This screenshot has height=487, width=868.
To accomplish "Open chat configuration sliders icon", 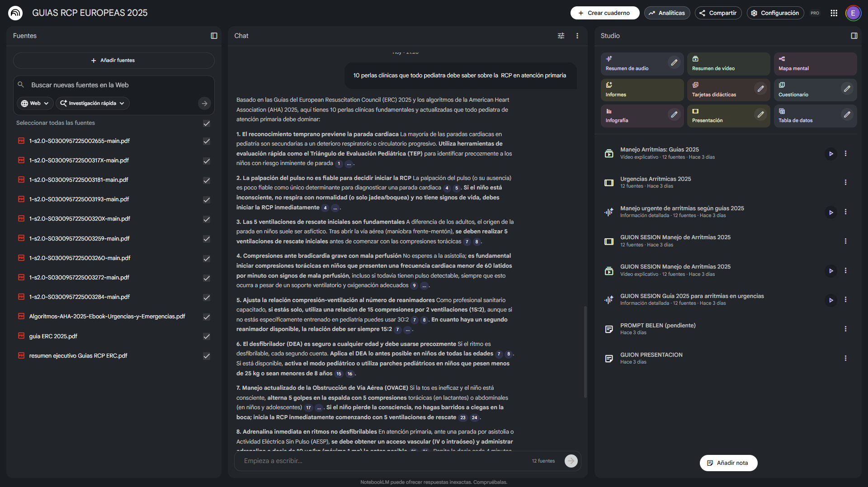I will pyautogui.click(x=561, y=36).
